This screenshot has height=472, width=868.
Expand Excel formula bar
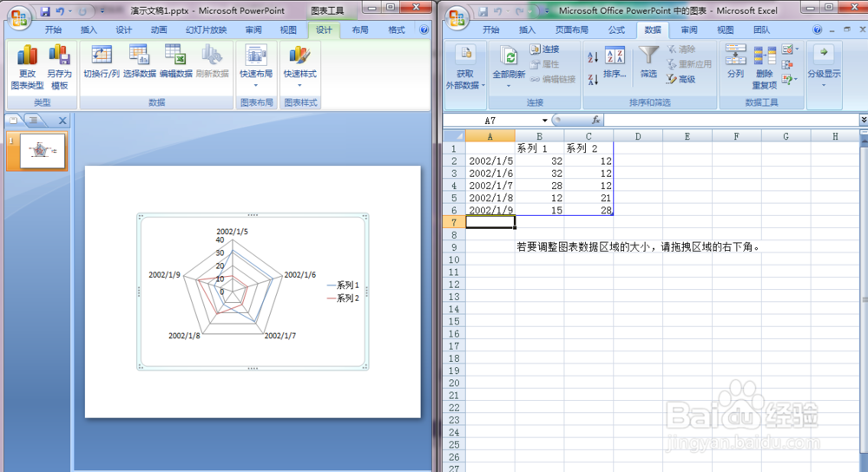point(864,120)
